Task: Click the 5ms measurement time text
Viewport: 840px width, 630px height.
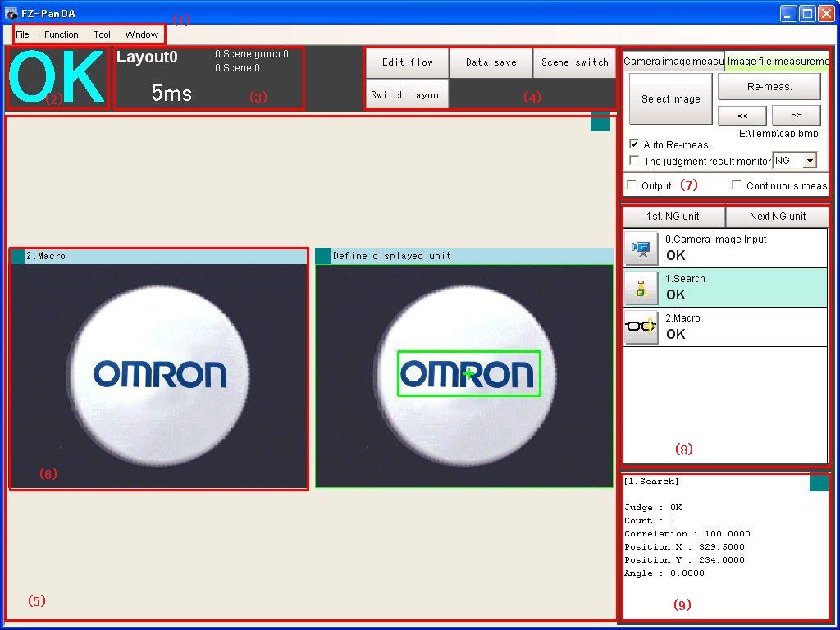Action: point(171,94)
